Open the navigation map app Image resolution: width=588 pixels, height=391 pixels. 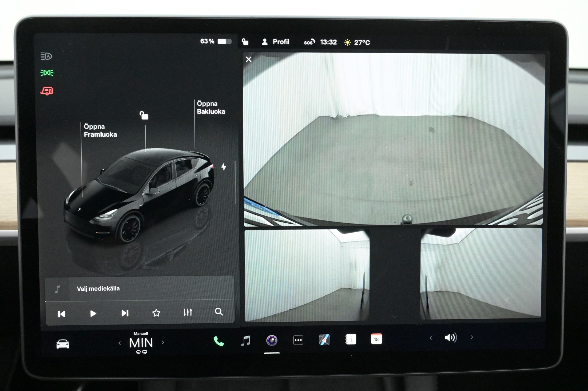324,340
